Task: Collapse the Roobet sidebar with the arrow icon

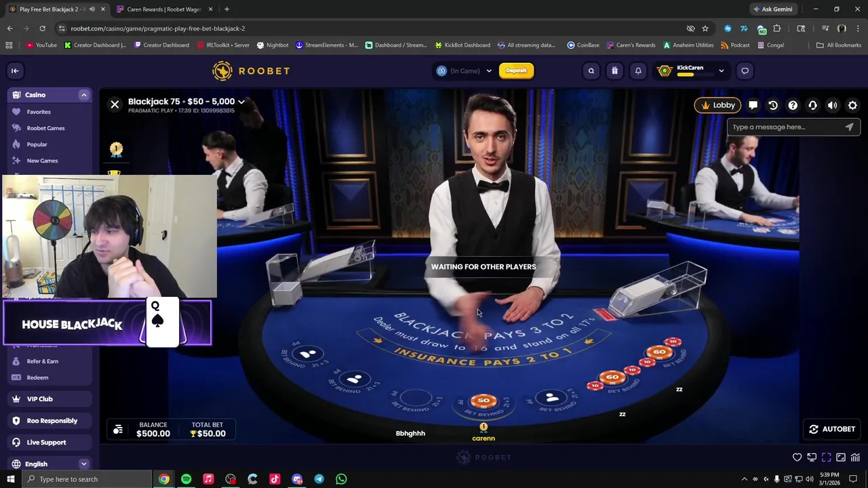Action: click(x=15, y=70)
